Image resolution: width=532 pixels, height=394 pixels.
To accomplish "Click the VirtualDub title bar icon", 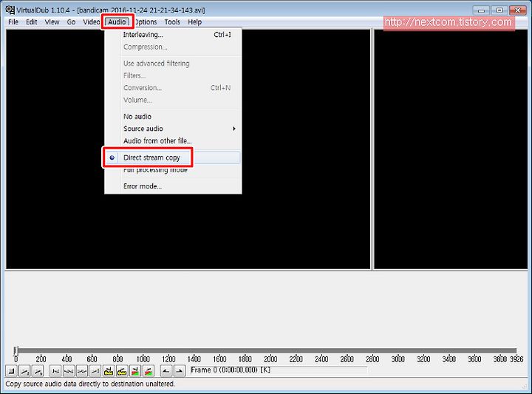I will (10, 10).
